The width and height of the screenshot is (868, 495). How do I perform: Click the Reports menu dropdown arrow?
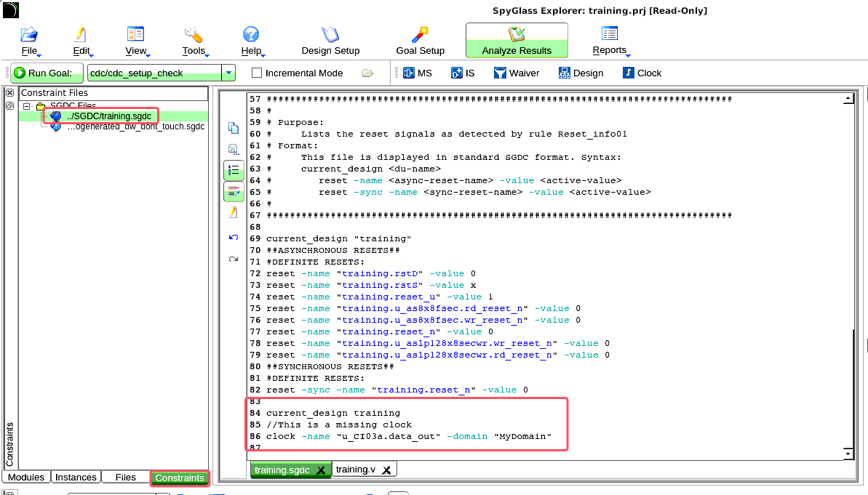click(629, 55)
